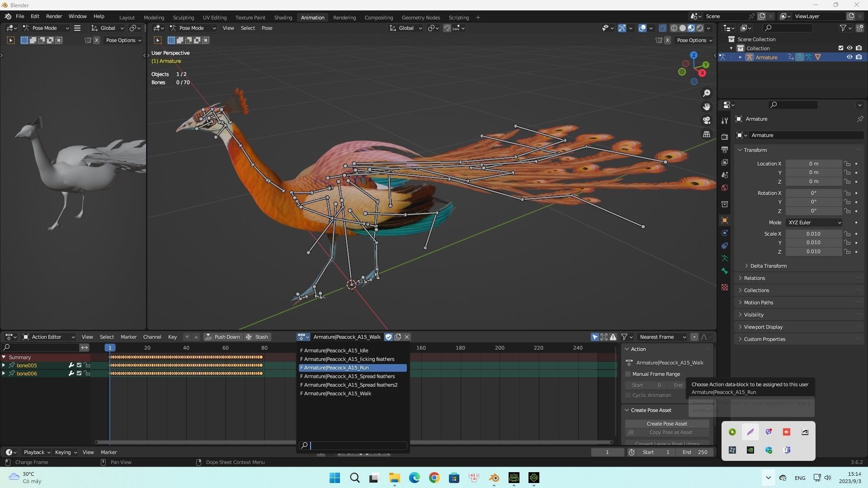Click Create Pose Asset button

pyautogui.click(x=667, y=424)
